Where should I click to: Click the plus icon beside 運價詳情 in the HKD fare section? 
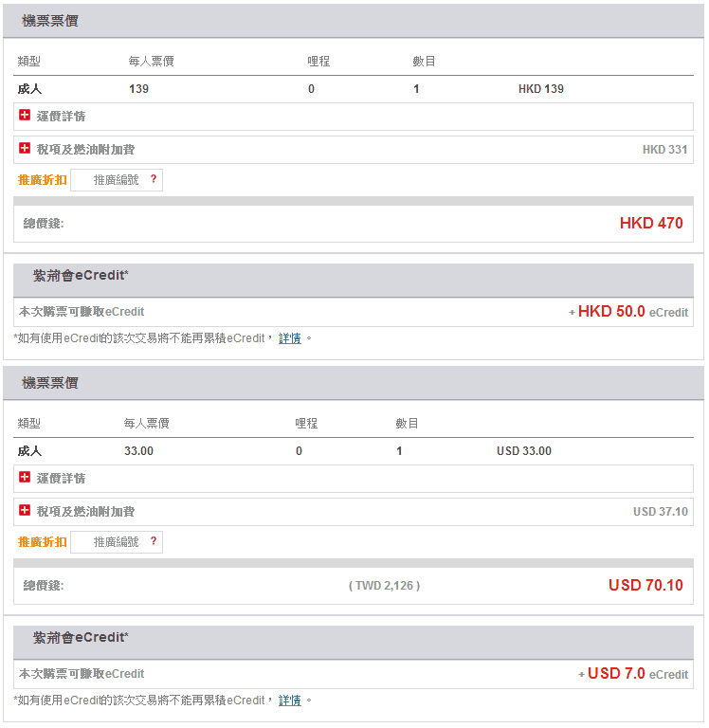click(25, 116)
